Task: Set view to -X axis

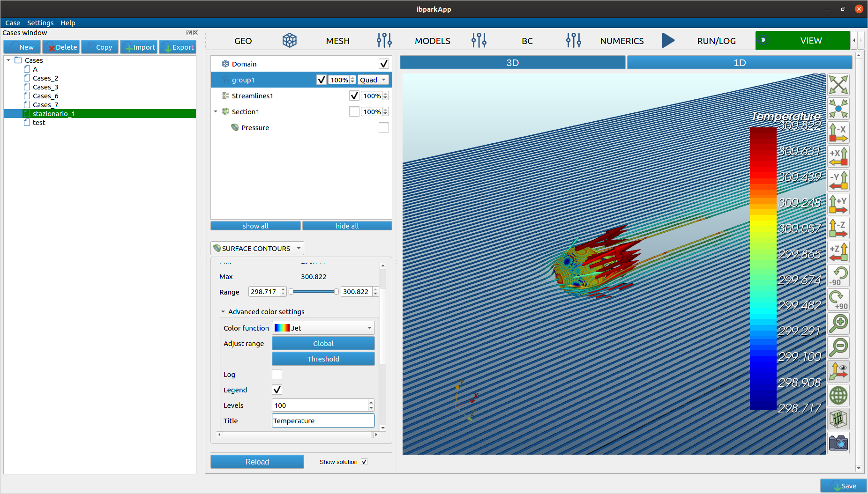Action: 838,133
